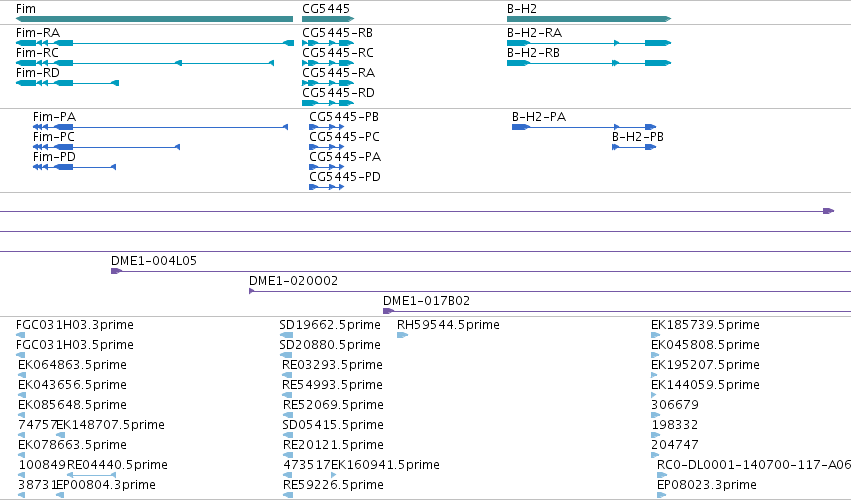Click the Fim-PC protein feature
This screenshot has width=851, height=500.
[106, 147]
